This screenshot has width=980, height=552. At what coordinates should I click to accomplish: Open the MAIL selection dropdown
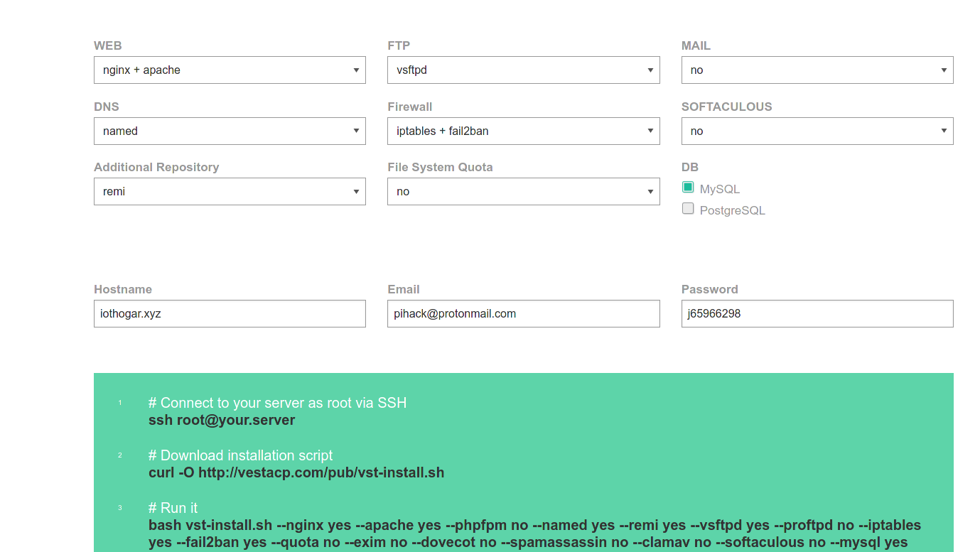(x=817, y=70)
